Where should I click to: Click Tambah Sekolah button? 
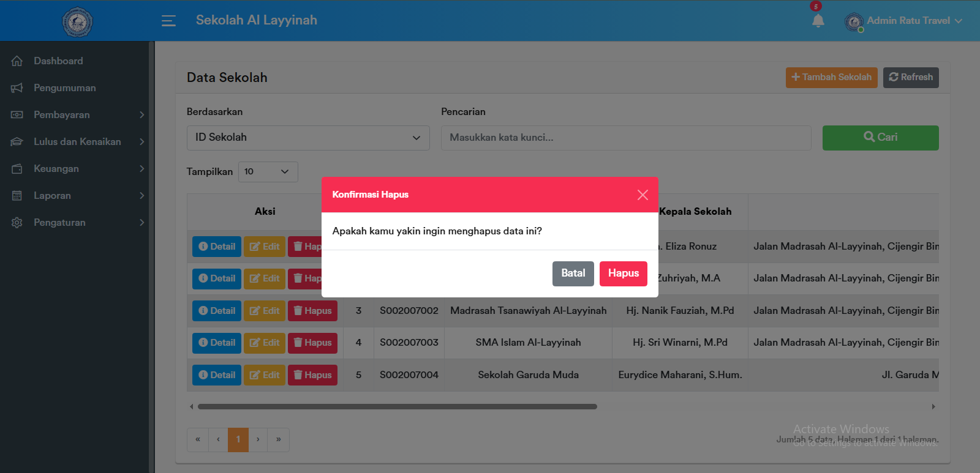point(831,78)
